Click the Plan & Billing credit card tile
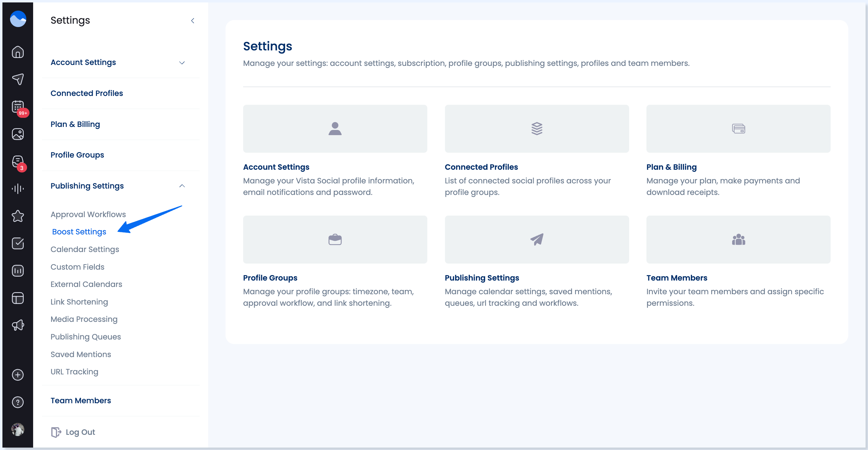868x450 pixels. pyautogui.click(x=738, y=128)
